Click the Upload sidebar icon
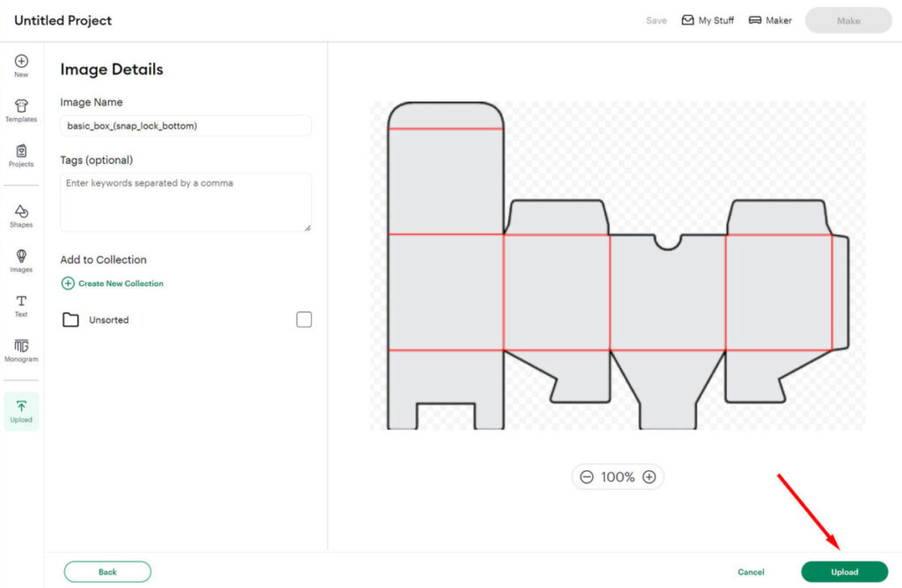The height and width of the screenshot is (588, 902). click(x=21, y=410)
